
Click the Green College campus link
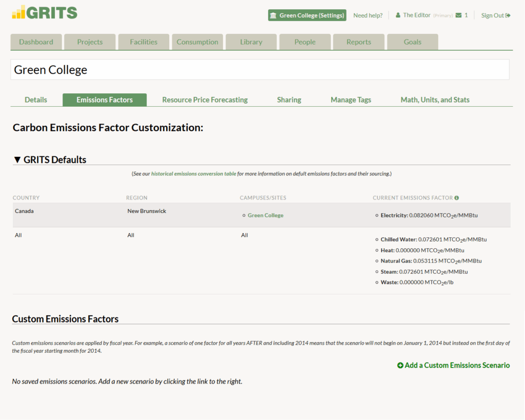[265, 215]
